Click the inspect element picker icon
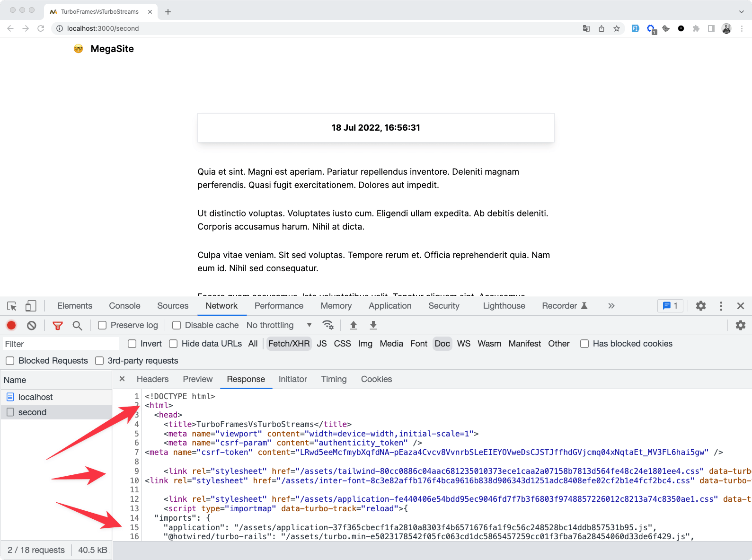752x560 pixels. pyautogui.click(x=12, y=306)
